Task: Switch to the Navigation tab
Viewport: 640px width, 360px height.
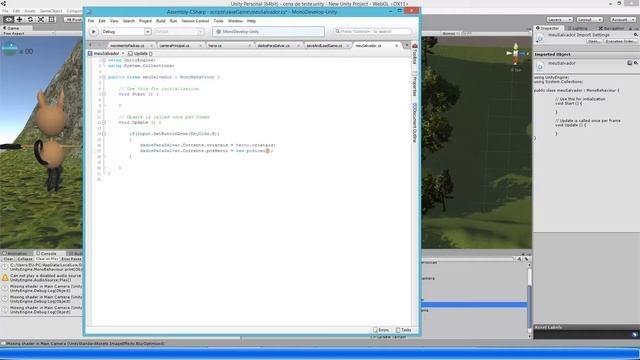Action: click(611, 28)
